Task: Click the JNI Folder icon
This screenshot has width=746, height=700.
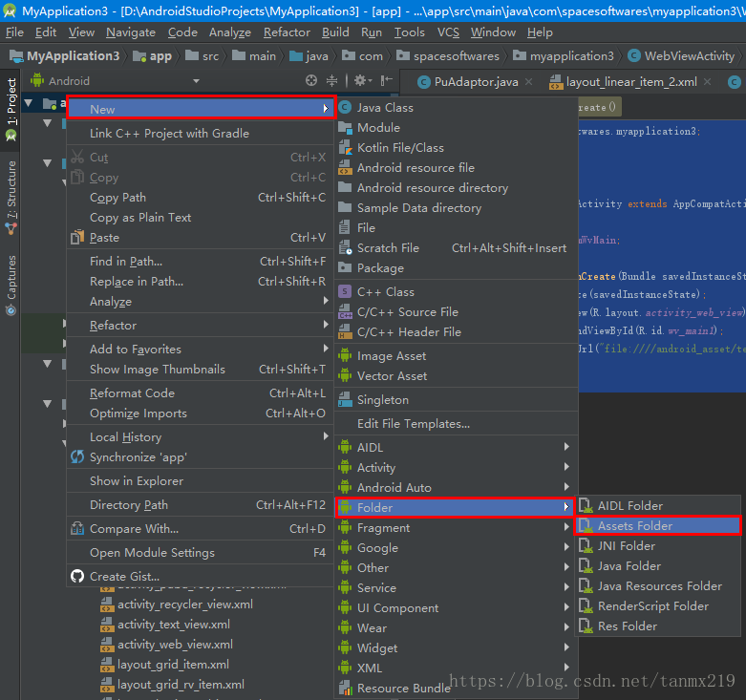Action: click(586, 546)
